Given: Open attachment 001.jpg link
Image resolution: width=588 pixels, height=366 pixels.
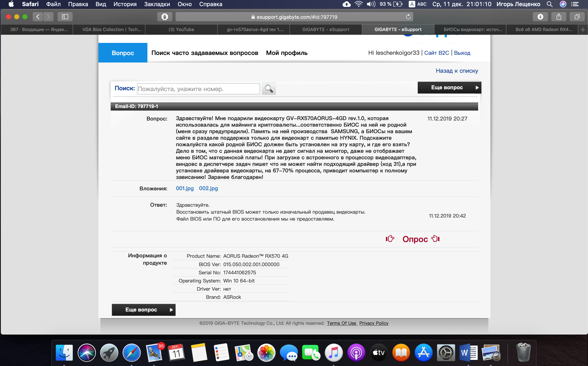Looking at the screenshot, I should [185, 188].
